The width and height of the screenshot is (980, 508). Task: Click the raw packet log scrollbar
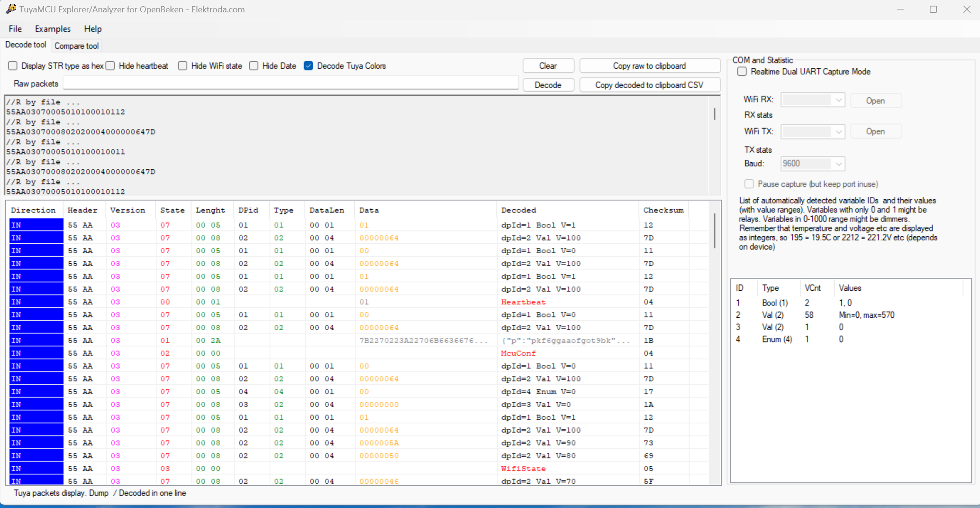715,114
